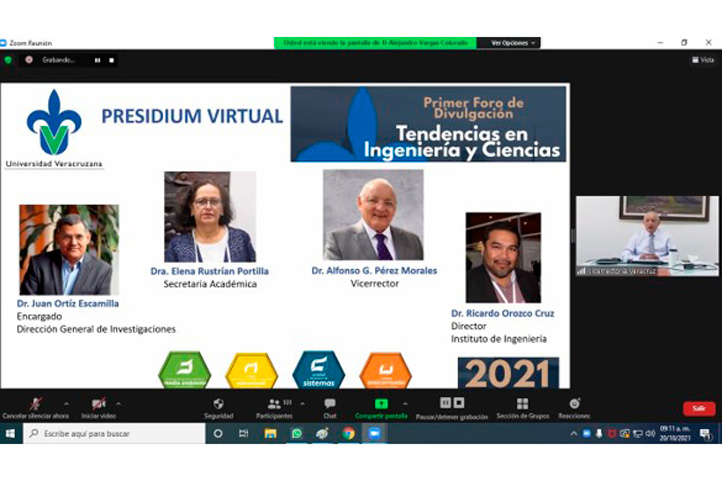Image resolution: width=722 pixels, height=481 pixels.
Task: Expand video options arrow beside Iniciar video
Action: click(x=119, y=404)
